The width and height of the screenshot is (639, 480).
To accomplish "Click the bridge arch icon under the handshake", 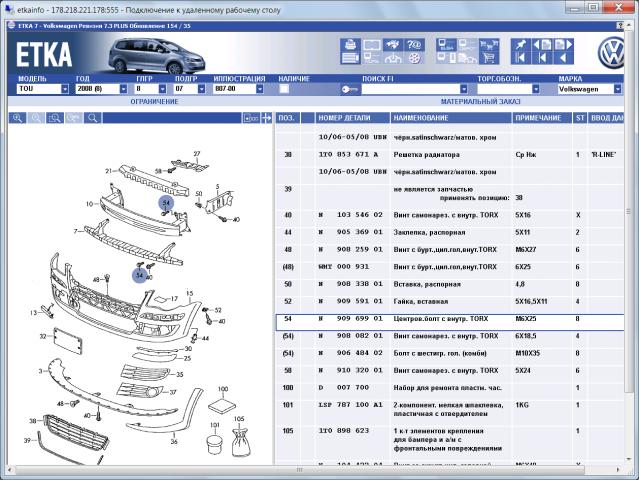I will 393,58.
